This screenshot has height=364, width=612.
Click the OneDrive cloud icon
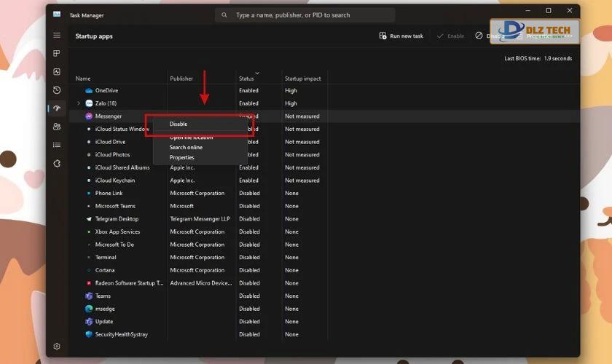89,90
